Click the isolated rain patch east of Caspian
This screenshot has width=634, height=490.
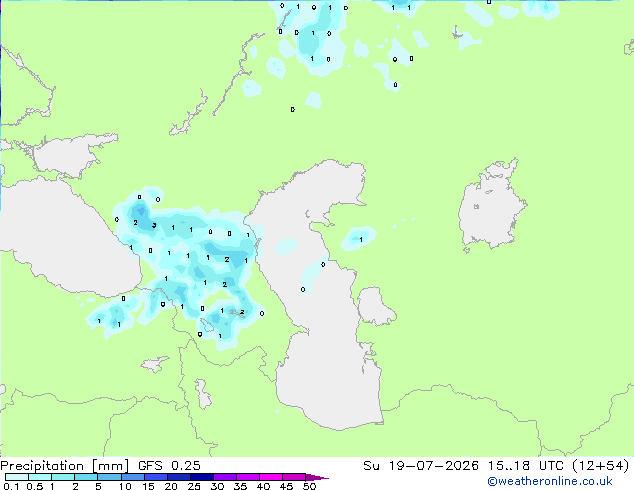[x=358, y=238]
